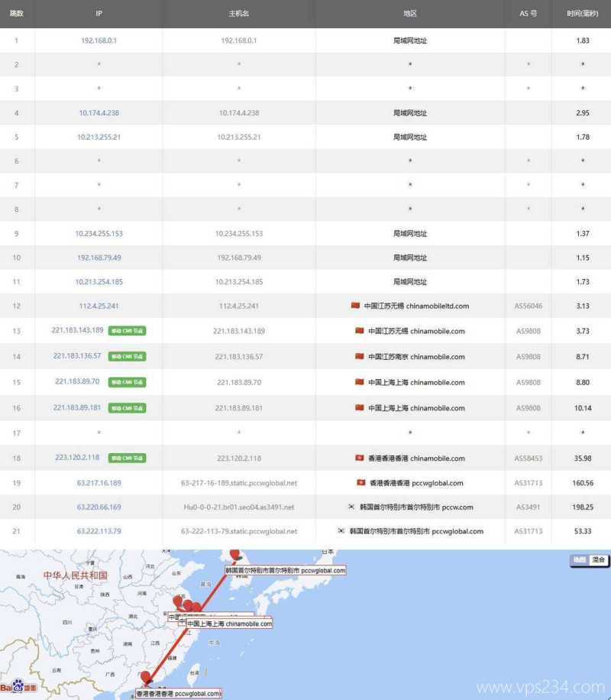Click the Hong Kong flag on hop 18
This screenshot has height=700, width=611.
360,459
